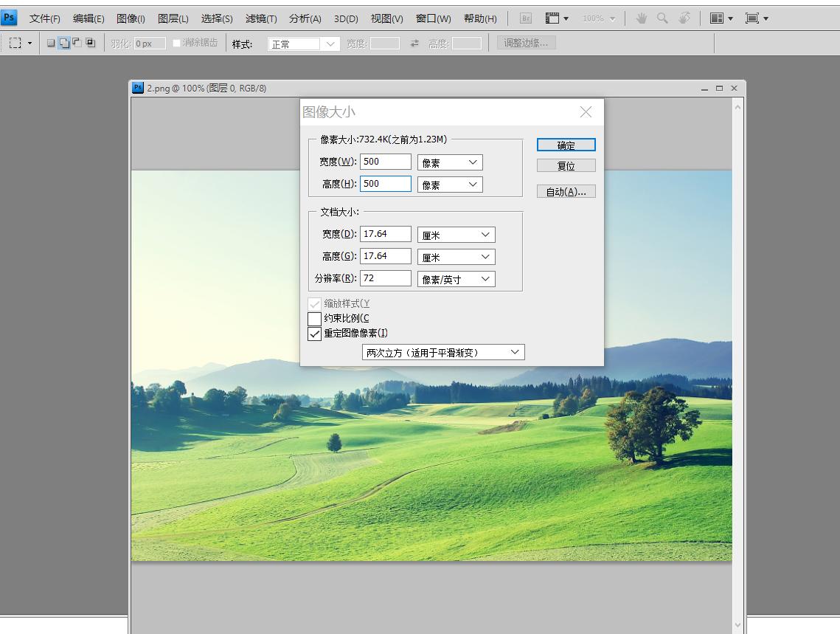Click the 自动(A)... button

(566, 192)
